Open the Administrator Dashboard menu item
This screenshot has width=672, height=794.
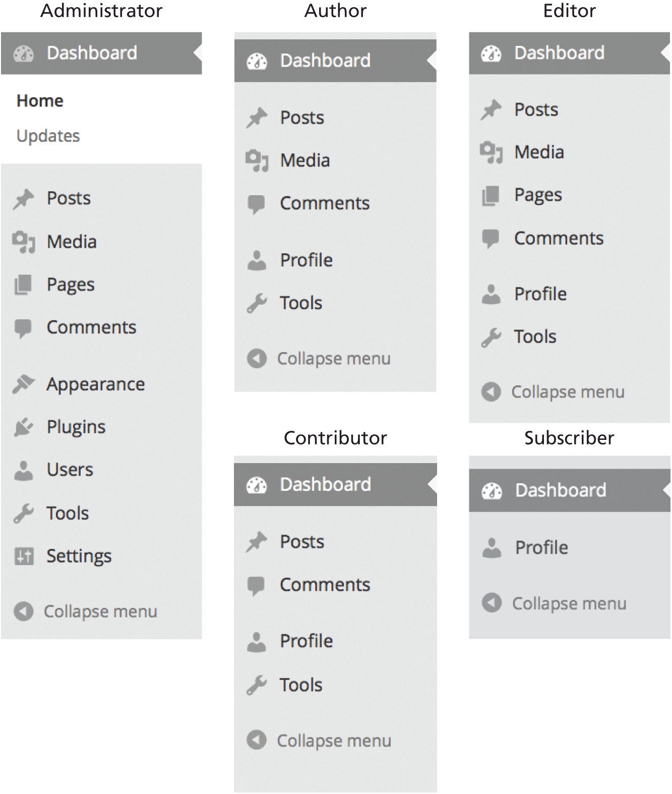pos(92,53)
